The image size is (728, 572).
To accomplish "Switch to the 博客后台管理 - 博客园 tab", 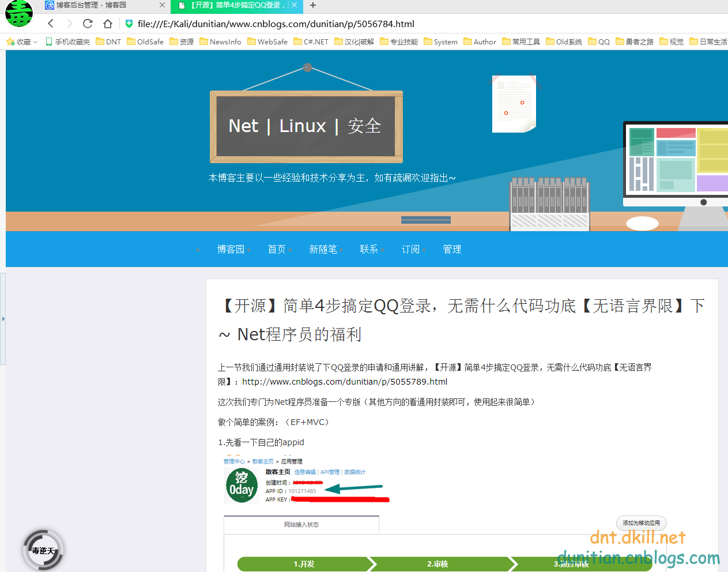I will [105, 5].
